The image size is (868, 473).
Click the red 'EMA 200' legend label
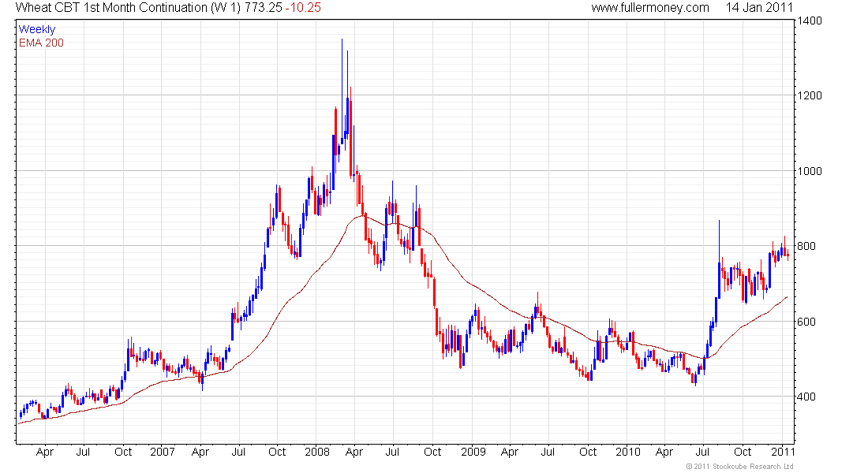point(41,43)
